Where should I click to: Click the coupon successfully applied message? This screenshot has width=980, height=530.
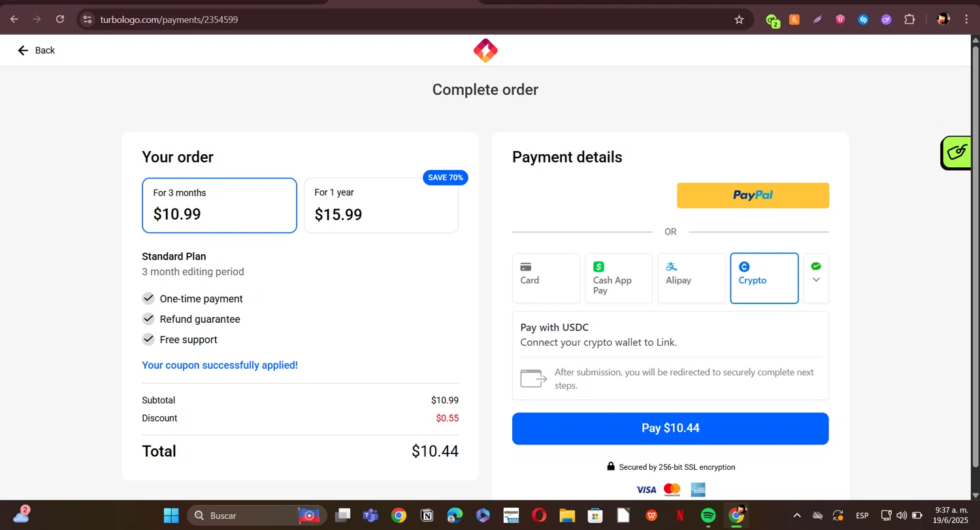[220, 365]
